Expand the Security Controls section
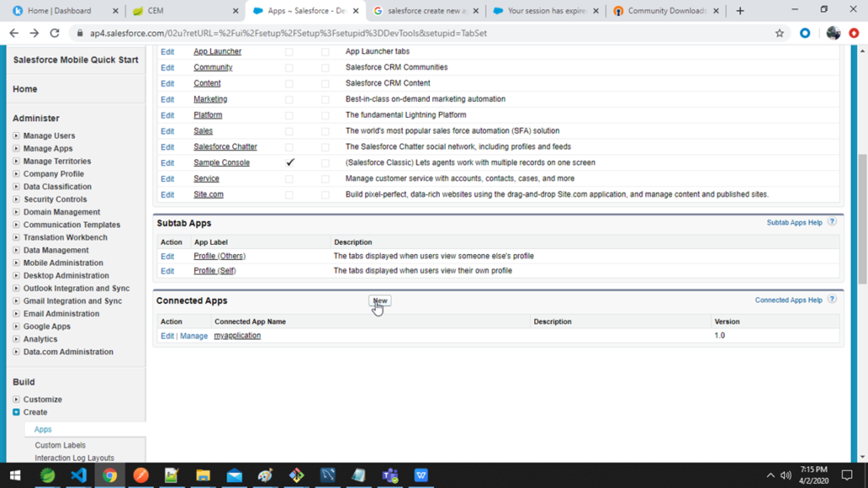 (16, 199)
